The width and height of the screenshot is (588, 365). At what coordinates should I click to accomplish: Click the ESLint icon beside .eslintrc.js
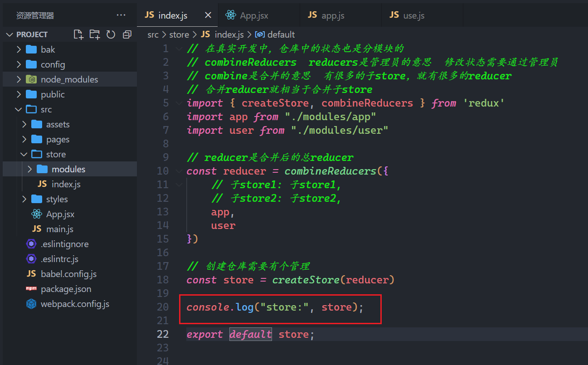[x=31, y=259]
